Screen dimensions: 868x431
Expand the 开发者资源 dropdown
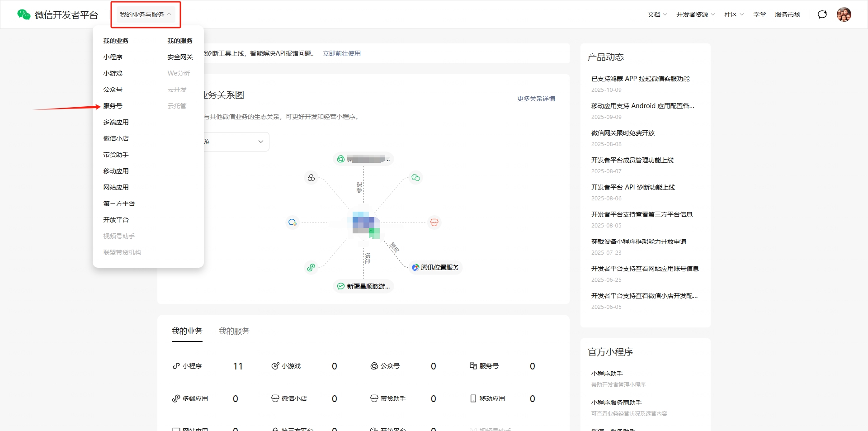click(695, 14)
